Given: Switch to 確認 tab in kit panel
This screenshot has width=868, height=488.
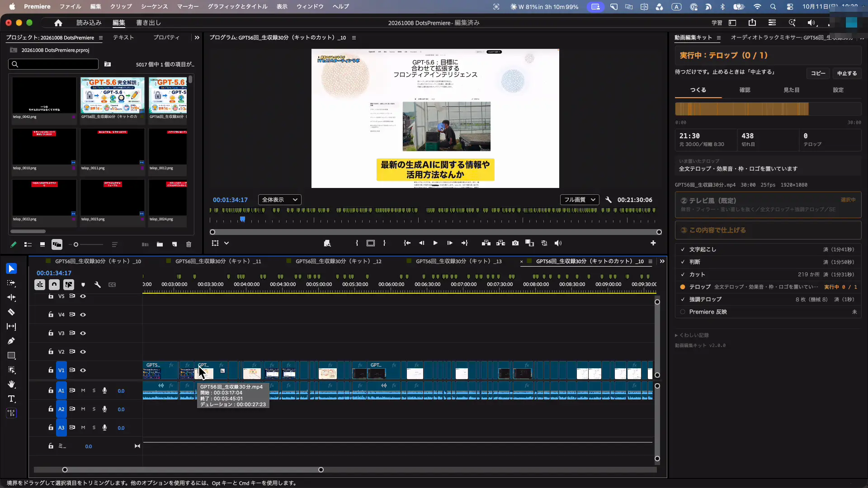Looking at the screenshot, I should 745,90.
